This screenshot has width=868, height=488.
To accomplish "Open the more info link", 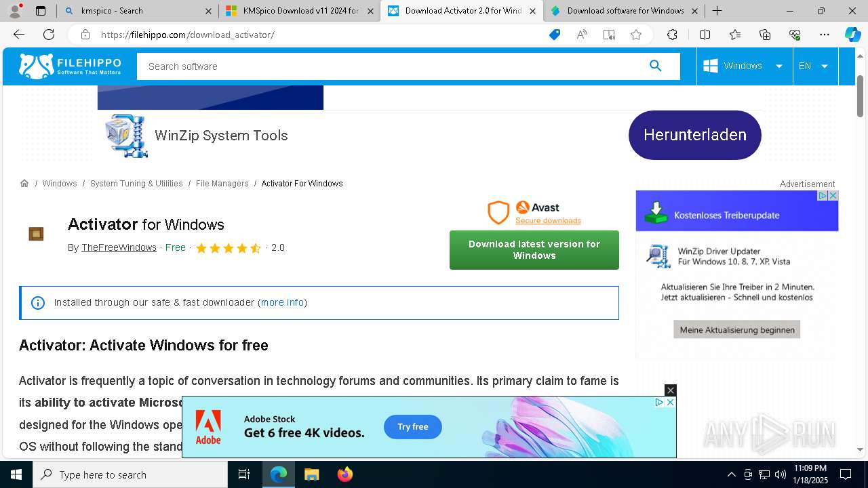I will pyautogui.click(x=282, y=302).
